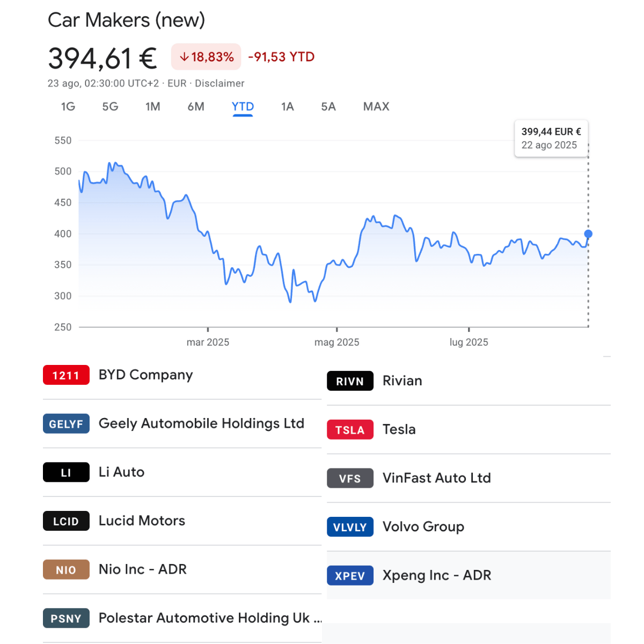Click the grey VFS ticker badge
Image resolution: width=644 pixels, height=644 pixels.
click(x=350, y=478)
